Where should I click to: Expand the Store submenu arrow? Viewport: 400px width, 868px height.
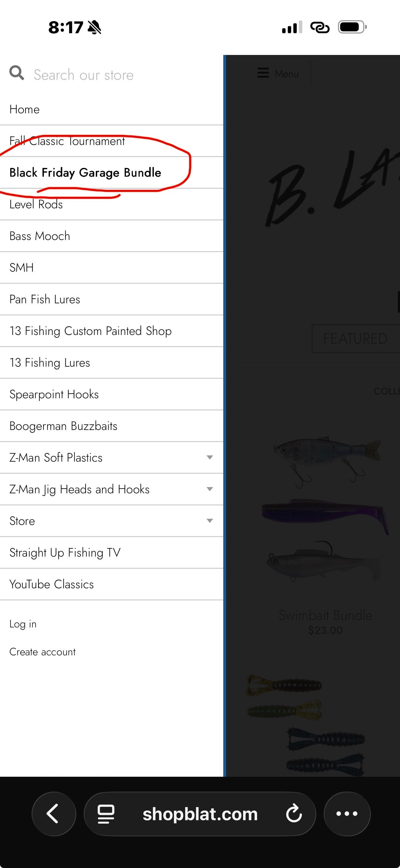pyautogui.click(x=209, y=521)
